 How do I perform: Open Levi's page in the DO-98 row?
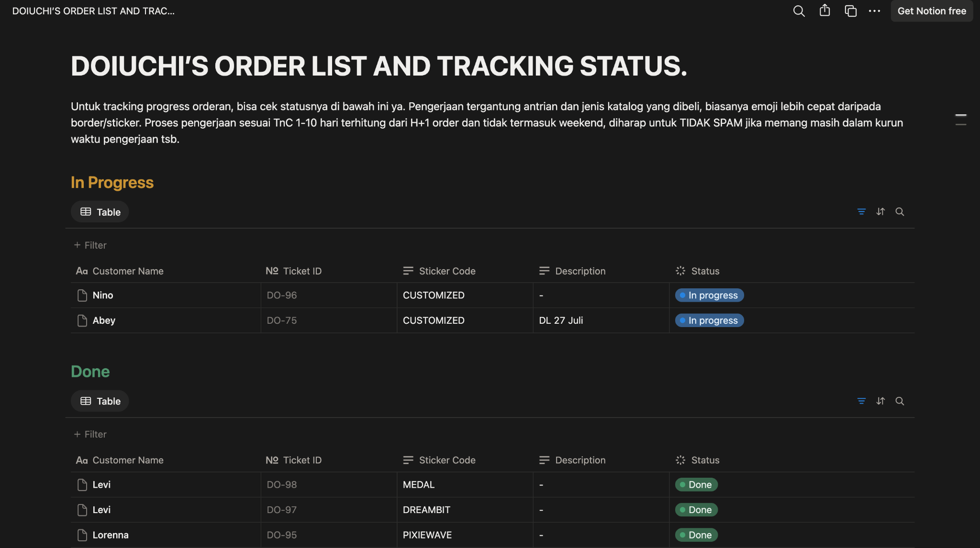tap(101, 484)
